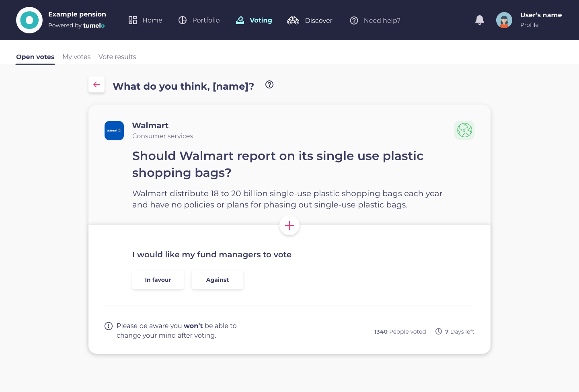The image size is (579, 392).
Task: Click the Example pension teal logo
Action: coord(29,20)
